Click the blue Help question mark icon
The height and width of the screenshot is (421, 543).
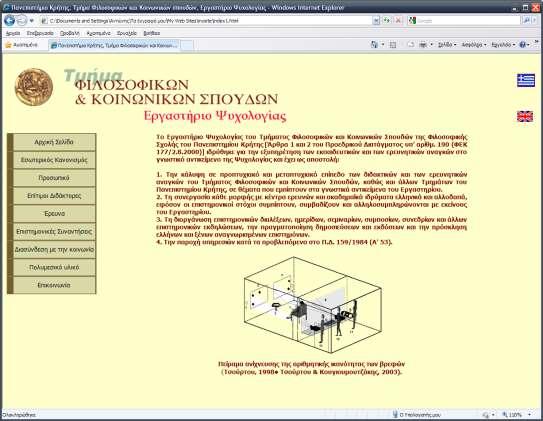coord(523,45)
